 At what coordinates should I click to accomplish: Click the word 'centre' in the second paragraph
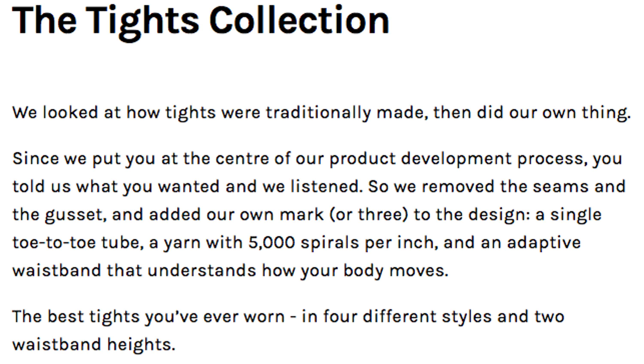tap(242, 158)
